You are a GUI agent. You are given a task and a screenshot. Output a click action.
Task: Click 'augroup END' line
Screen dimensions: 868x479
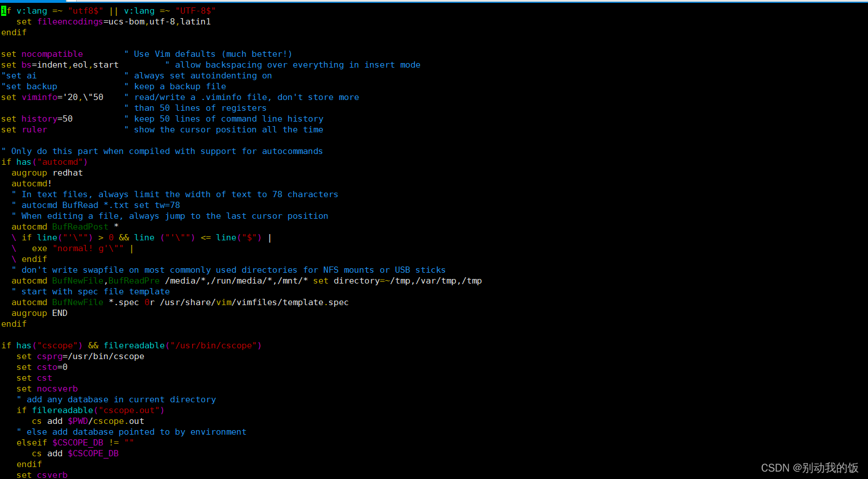pos(39,313)
